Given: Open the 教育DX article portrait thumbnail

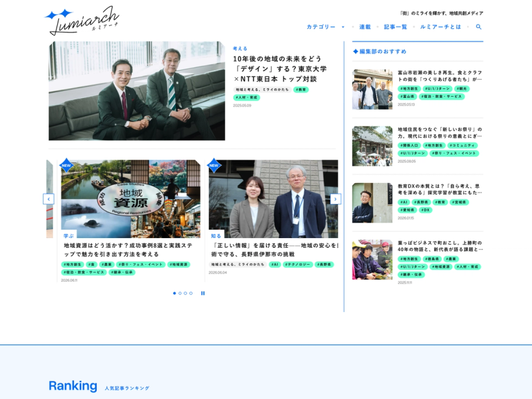Looking at the screenshot, I should [x=372, y=203].
